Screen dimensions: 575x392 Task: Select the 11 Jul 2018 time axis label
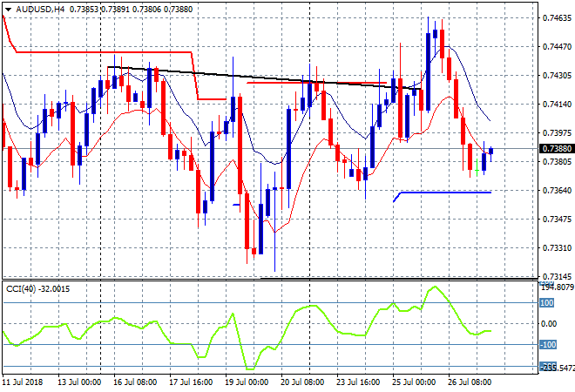click(x=23, y=382)
